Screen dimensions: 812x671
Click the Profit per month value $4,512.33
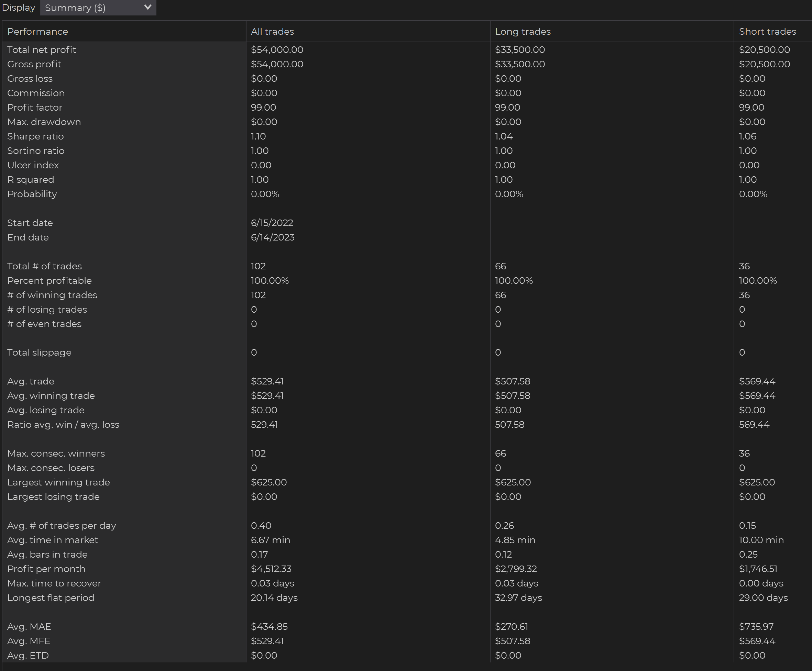coord(271,569)
